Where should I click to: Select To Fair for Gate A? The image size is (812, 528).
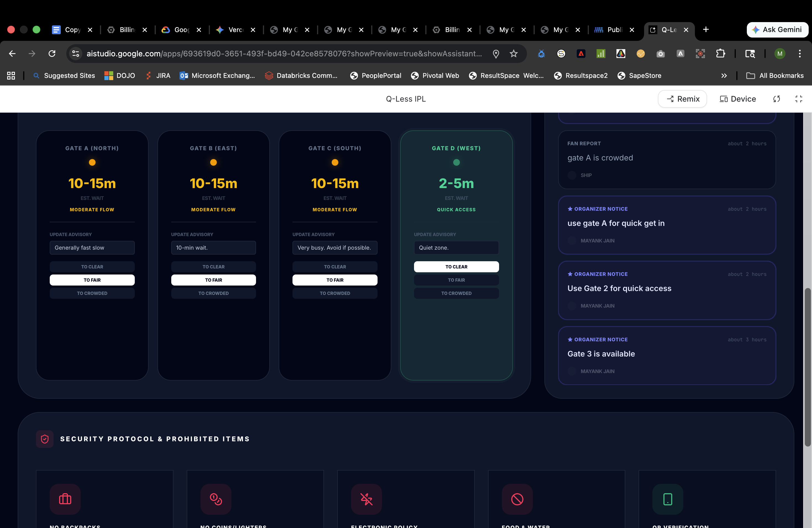tap(92, 280)
